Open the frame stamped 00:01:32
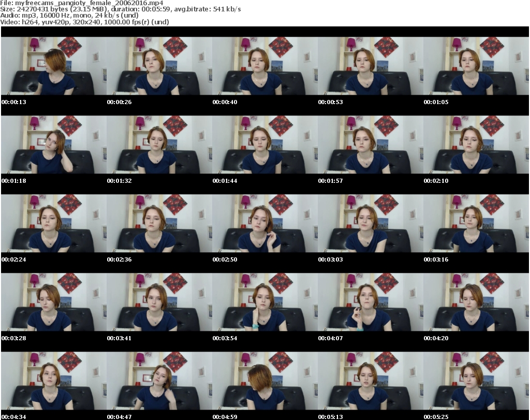530x420 pixels. click(x=159, y=144)
